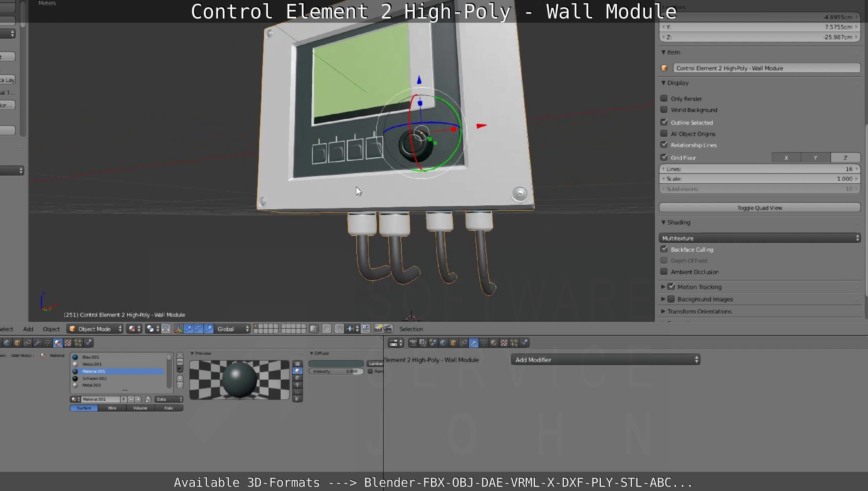Open Render Layers tab in right properties panel
This screenshot has height=491, width=868.
(423, 343)
